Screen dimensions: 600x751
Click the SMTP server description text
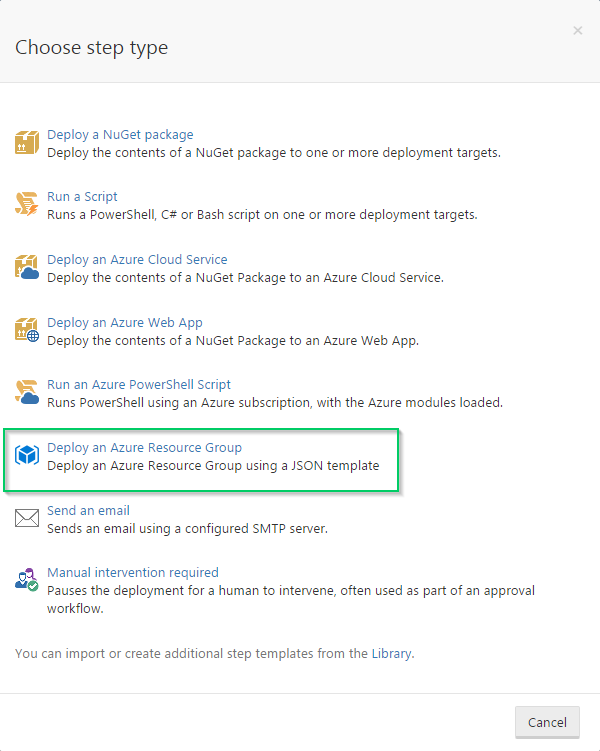point(188,528)
